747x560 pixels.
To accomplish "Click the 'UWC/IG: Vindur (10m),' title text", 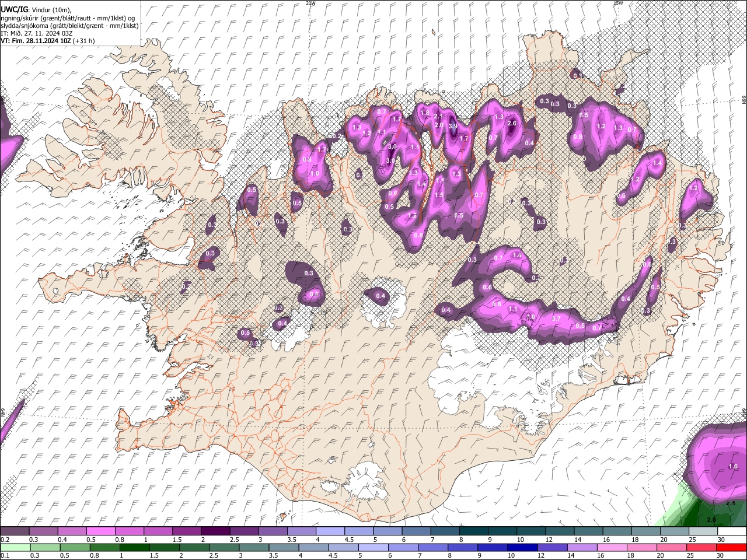I will pyautogui.click(x=36, y=10).
